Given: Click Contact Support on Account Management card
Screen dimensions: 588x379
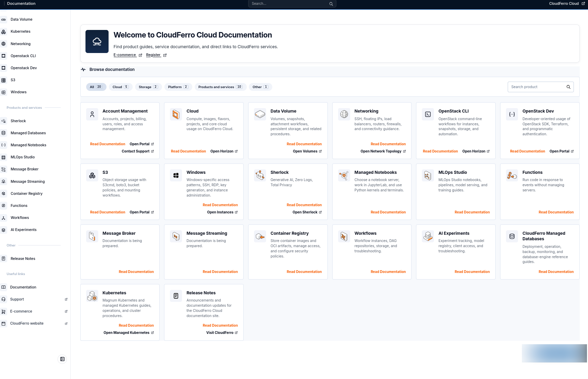Looking at the screenshot, I should pos(138,151).
